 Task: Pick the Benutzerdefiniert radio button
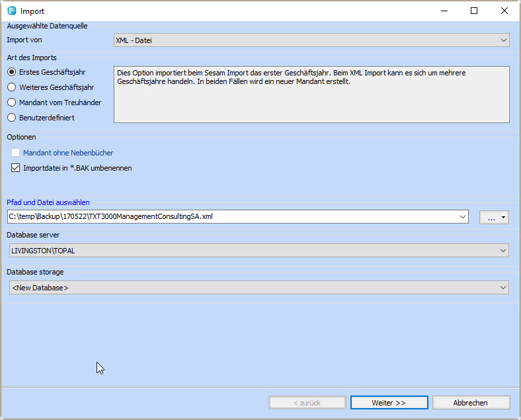click(x=11, y=118)
